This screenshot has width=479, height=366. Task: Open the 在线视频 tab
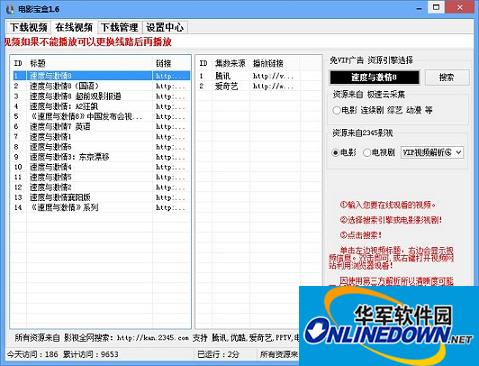[x=74, y=27]
